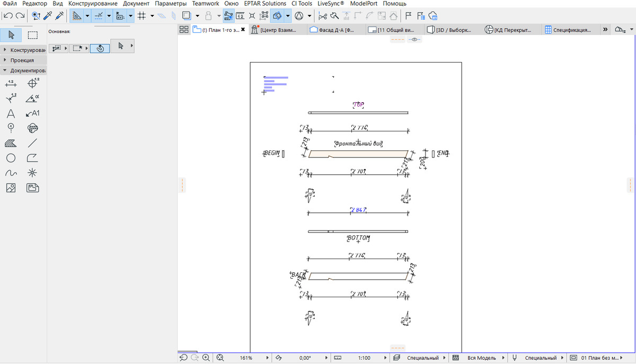Inject parameters with the syringe icon

[59, 16]
